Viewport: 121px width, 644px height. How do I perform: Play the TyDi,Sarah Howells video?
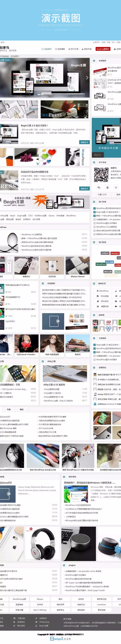[27, 341]
